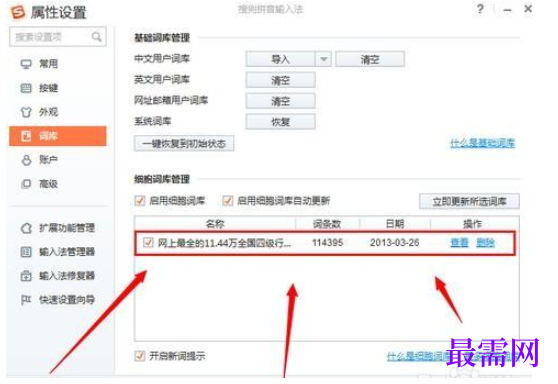Click the 常用 monitor icon
The width and height of the screenshot is (558, 384).
click(26, 64)
